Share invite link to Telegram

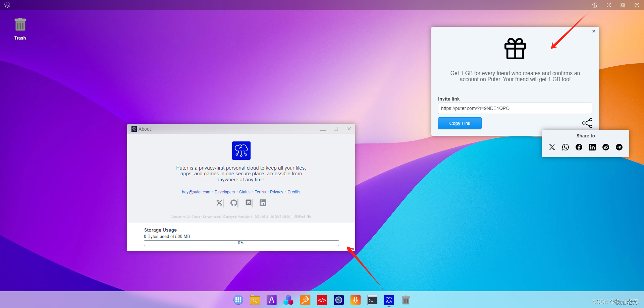(619, 147)
